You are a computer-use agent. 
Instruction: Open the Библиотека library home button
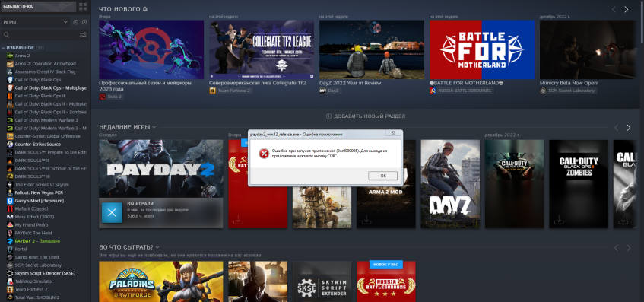(x=38, y=7)
